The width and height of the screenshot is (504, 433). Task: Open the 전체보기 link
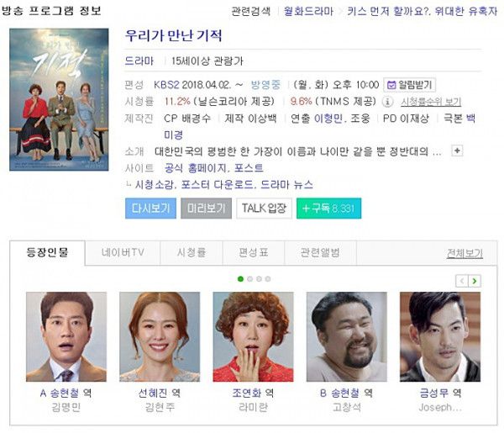click(465, 254)
